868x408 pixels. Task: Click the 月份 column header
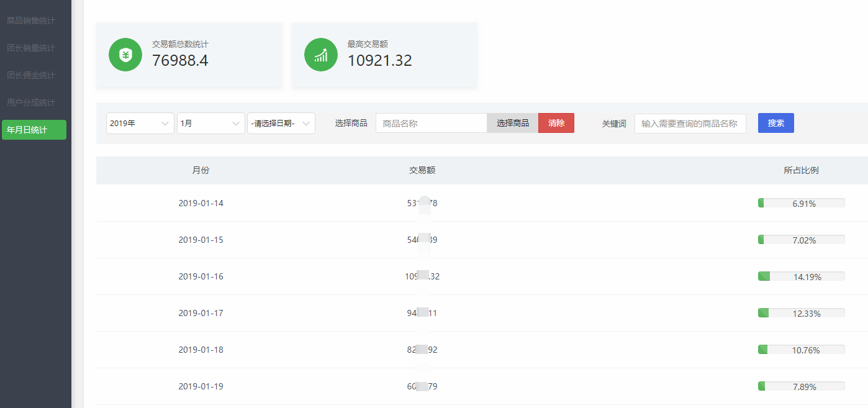201,170
